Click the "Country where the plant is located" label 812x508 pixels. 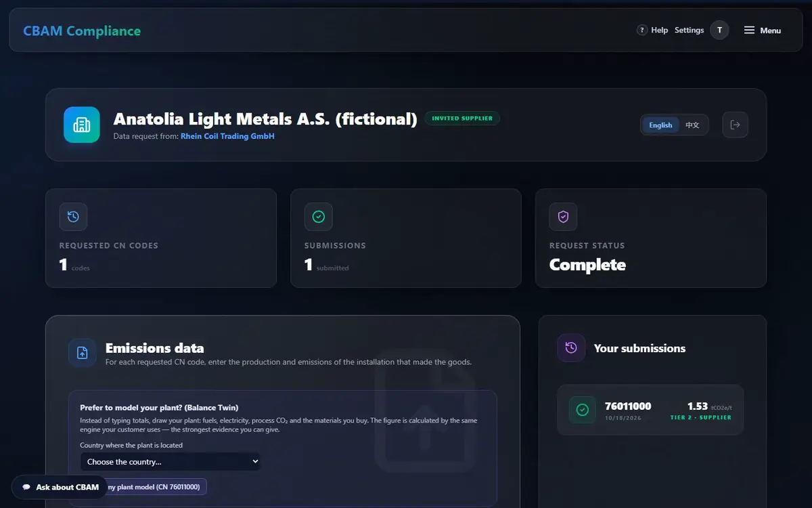[131, 445]
